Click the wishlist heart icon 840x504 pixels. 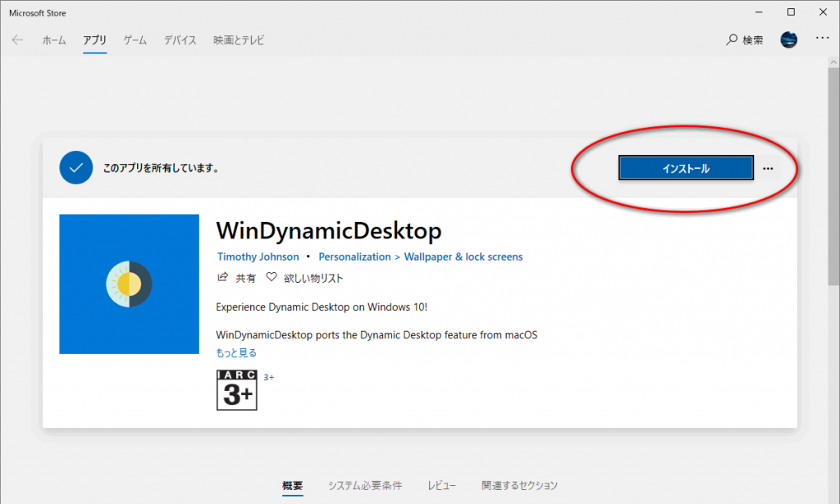click(272, 278)
